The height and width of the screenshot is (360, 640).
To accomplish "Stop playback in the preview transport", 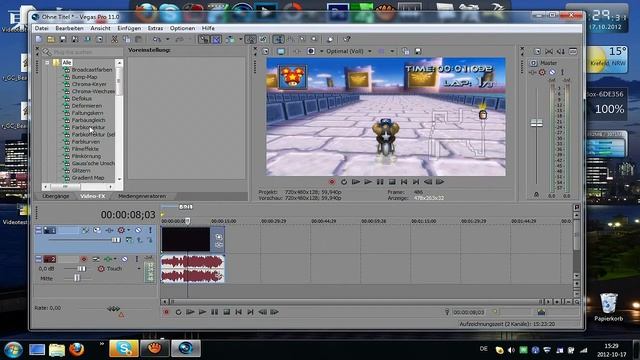I will coord(392,182).
